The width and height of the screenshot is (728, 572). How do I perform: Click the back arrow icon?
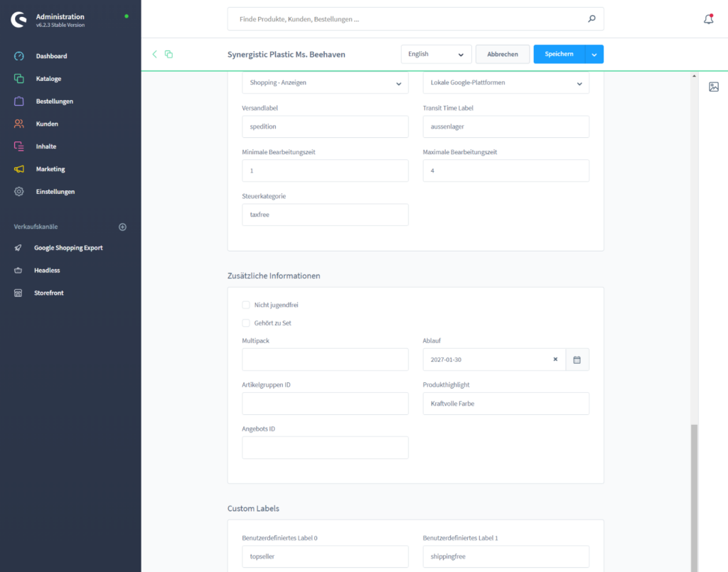coord(154,54)
